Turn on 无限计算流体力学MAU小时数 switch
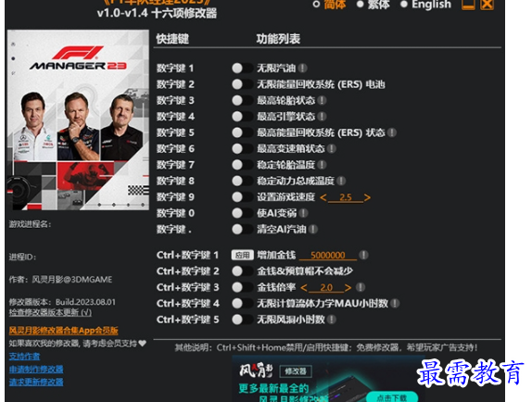Image resolution: width=532 pixels, height=402 pixels. [242, 304]
